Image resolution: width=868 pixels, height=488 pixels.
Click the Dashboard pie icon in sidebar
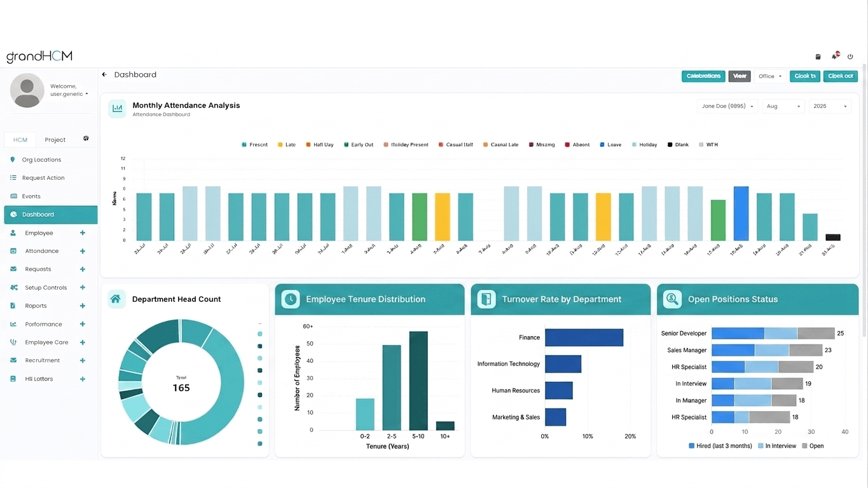[x=13, y=215]
